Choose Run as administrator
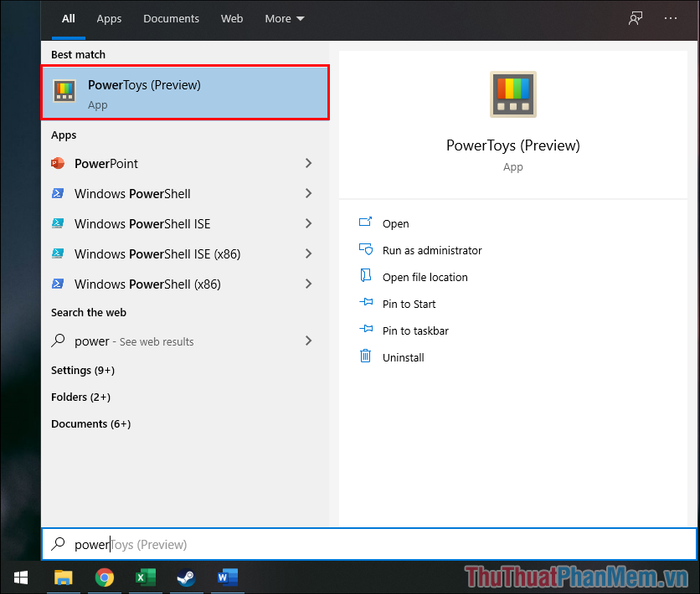Screen dimensions: 700x594 tap(432, 250)
